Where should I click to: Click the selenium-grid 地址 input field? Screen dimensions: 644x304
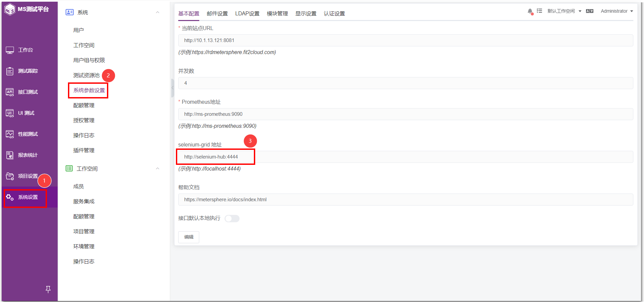405,157
